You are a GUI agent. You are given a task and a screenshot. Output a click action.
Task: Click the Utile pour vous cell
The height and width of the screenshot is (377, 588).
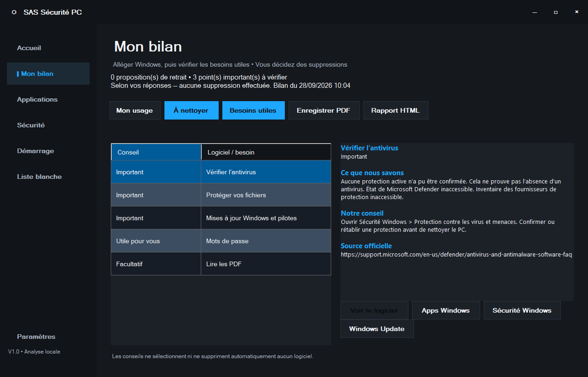[x=156, y=241]
